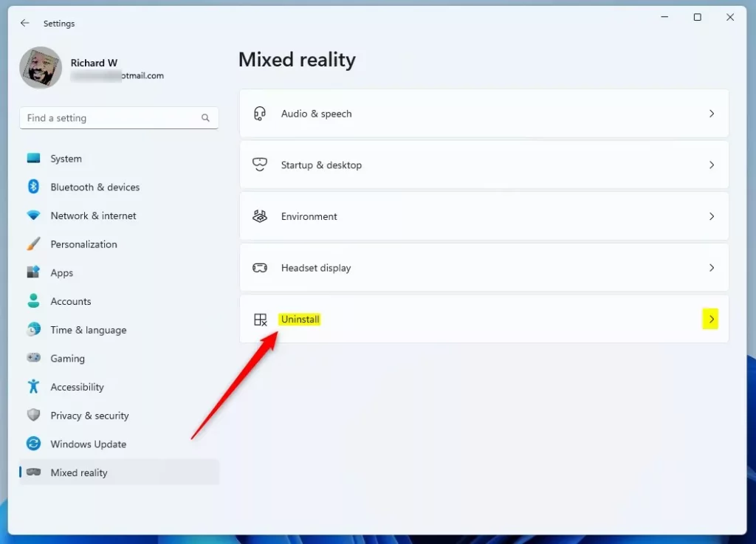This screenshot has width=756, height=544.
Task: Go to Personalization settings
Action: [119, 244]
